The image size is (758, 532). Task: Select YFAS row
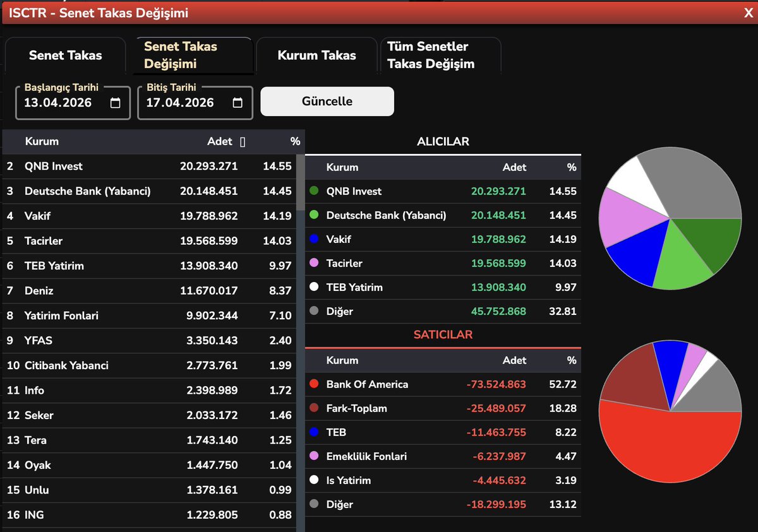click(149, 341)
